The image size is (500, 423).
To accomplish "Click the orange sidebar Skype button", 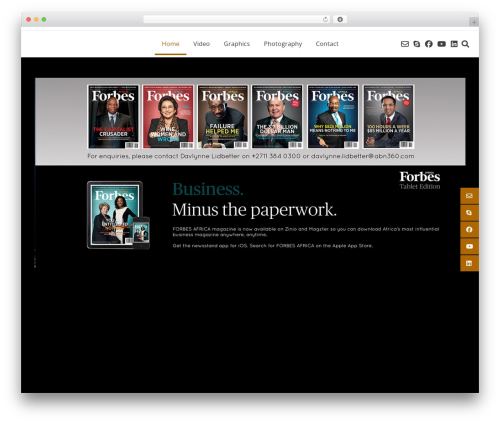I will coord(469,213).
